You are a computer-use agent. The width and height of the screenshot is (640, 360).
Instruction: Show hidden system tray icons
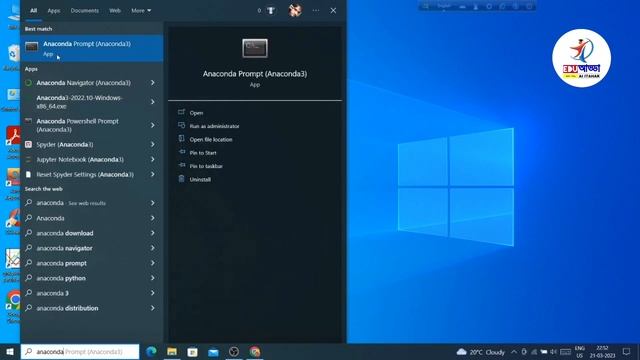tap(514, 352)
